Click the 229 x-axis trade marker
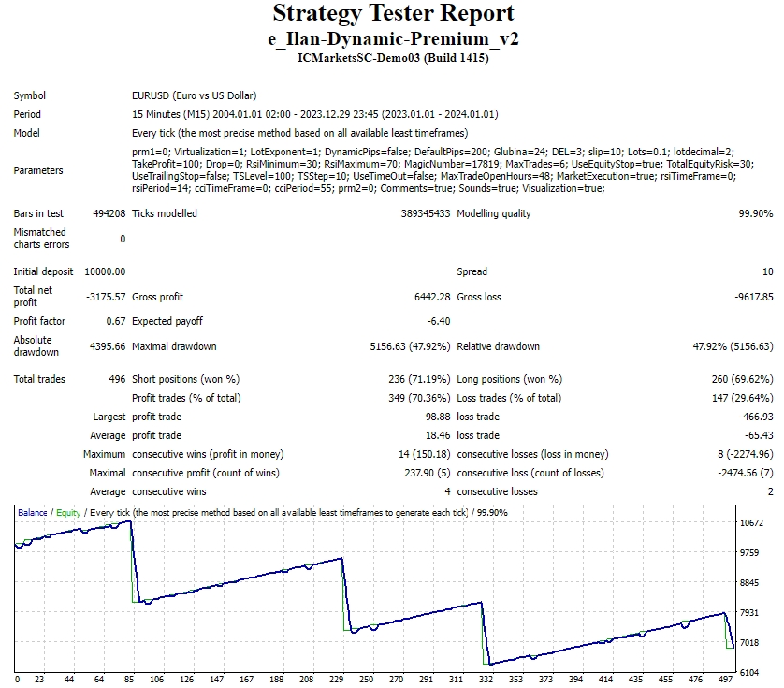The image size is (784, 688). coord(337,679)
